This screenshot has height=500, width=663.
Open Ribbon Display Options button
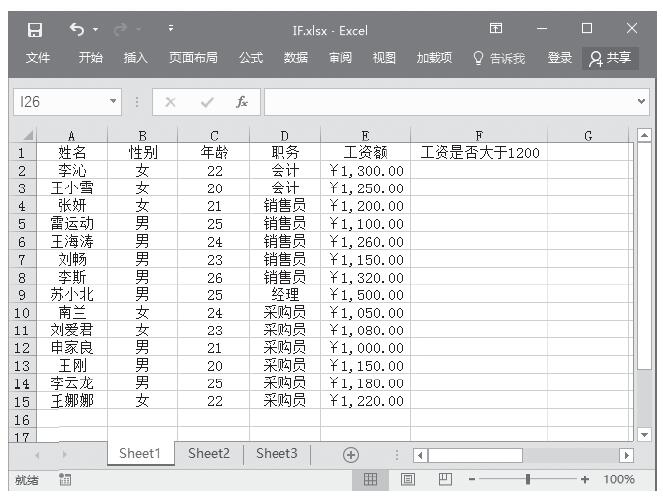point(496,29)
